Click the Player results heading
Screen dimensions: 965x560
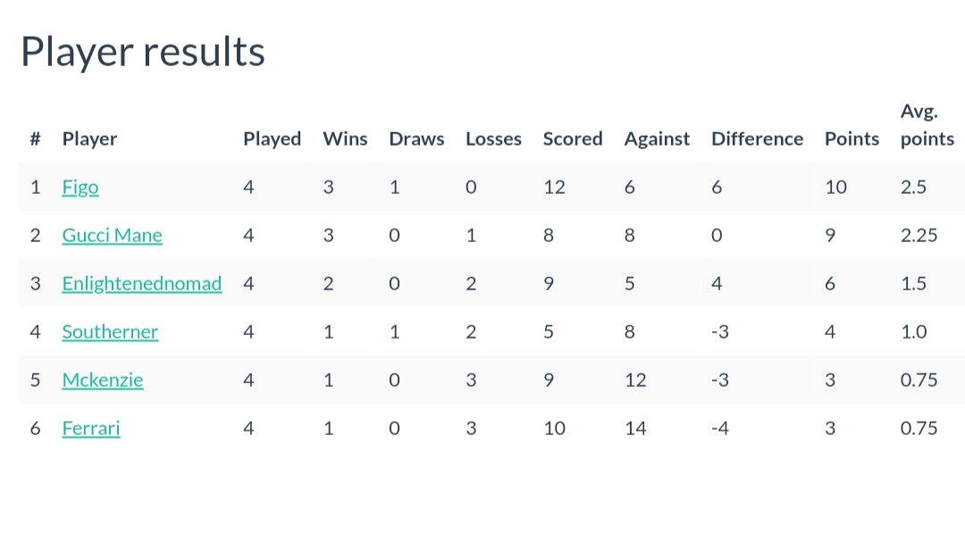[143, 52]
